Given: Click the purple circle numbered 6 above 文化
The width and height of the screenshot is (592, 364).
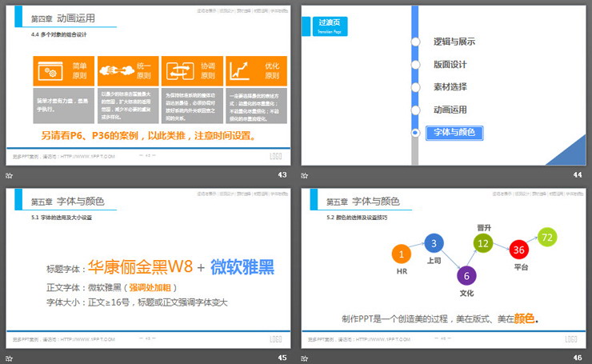Looking at the screenshot, I should (466, 276).
